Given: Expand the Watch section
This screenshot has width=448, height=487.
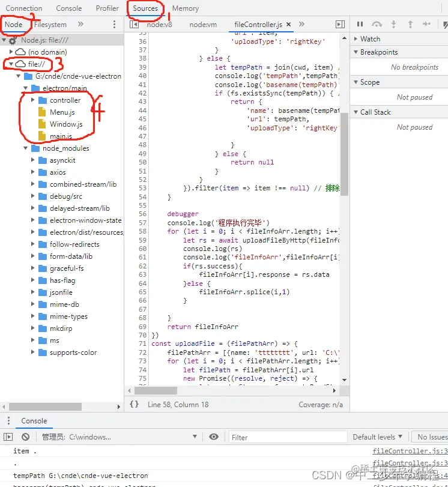Looking at the screenshot, I should [x=356, y=39].
